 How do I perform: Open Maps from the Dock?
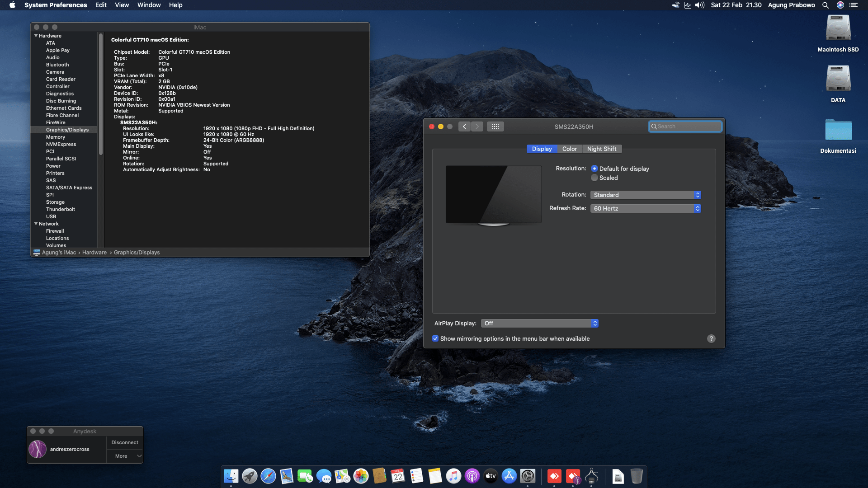[342, 476]
